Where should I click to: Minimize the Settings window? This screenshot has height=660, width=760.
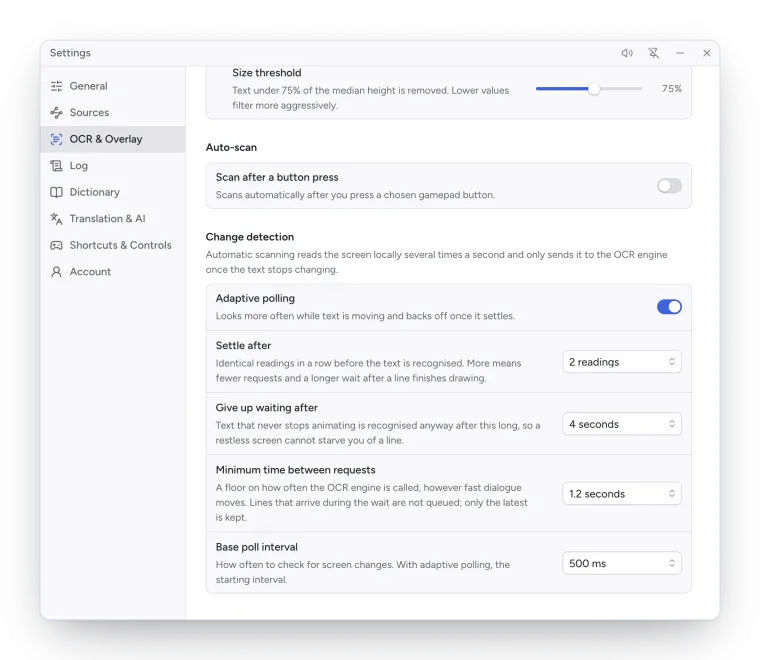pyautogui.click(x=680, y=53)
